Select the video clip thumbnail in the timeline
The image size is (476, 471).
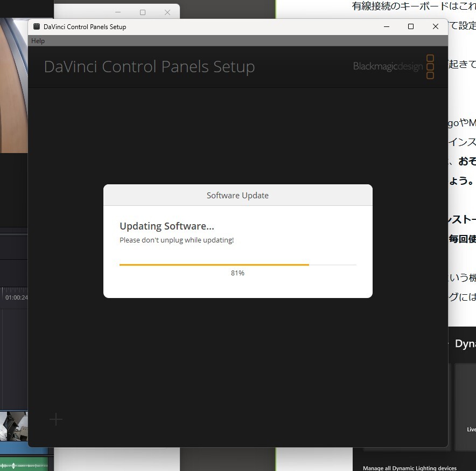(x=13, y=426)
